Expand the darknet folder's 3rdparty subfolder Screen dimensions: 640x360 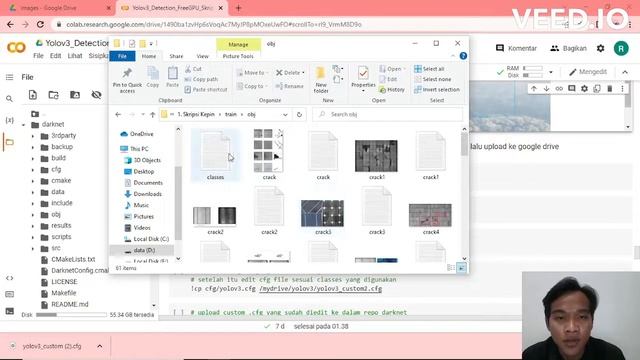point(33,136)
